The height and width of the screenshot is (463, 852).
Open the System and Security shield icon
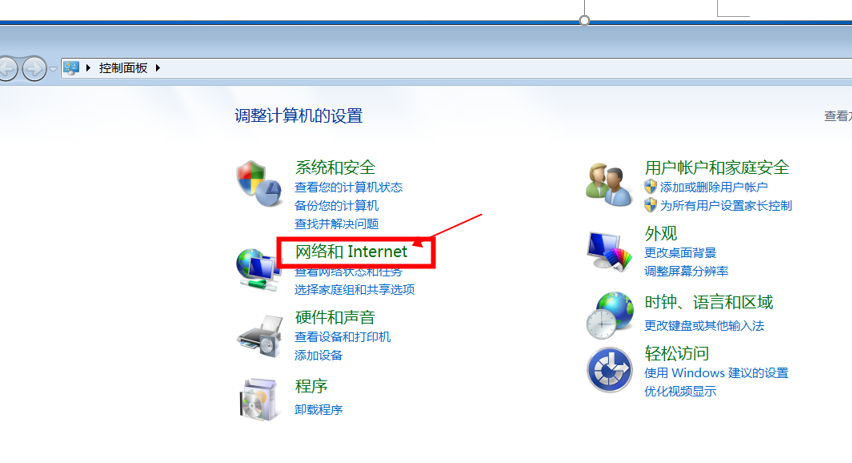click(259, 183)
